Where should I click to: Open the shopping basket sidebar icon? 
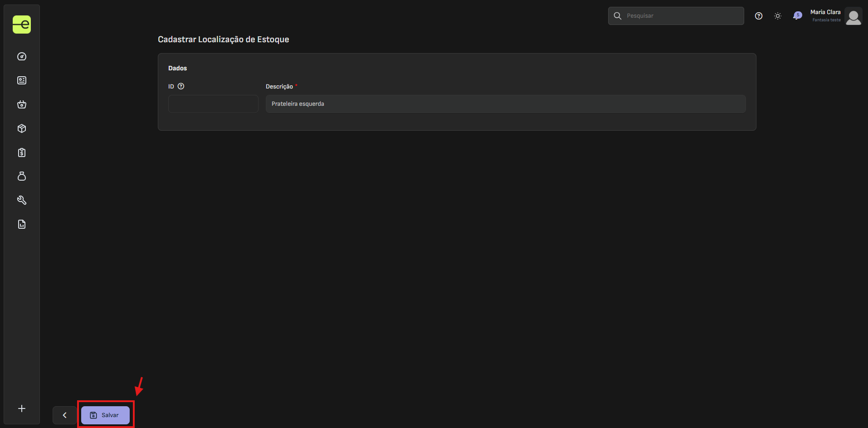tap(22, 104)
